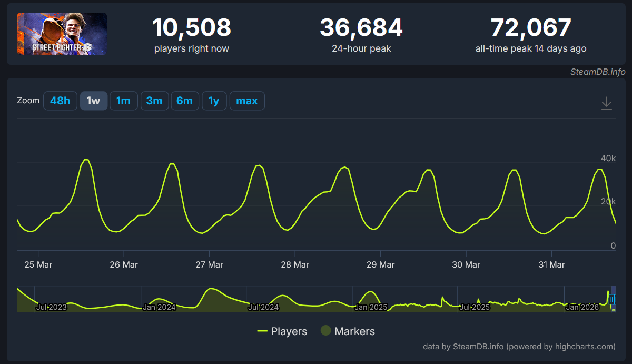The width and height of the screenshot is (632, 364).
Task: Click the 29 Mar axis label
Action: (x=380, y=264)
